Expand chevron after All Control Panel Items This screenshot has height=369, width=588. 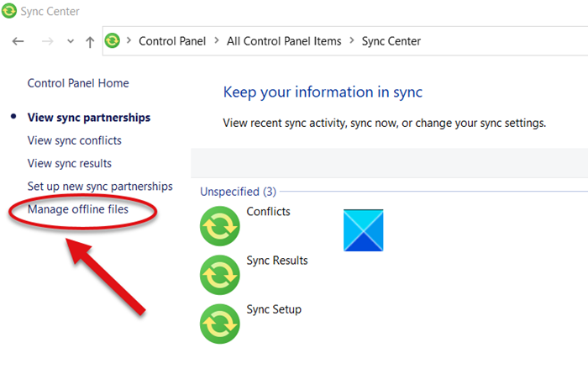(x=353, y=40)
